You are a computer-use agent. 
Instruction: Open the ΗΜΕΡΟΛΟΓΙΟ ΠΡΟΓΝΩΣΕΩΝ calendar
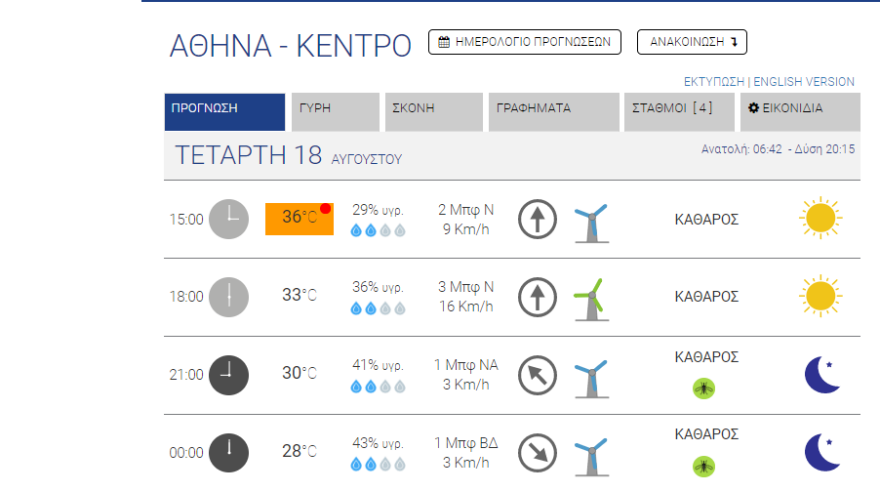coord(525,42)
